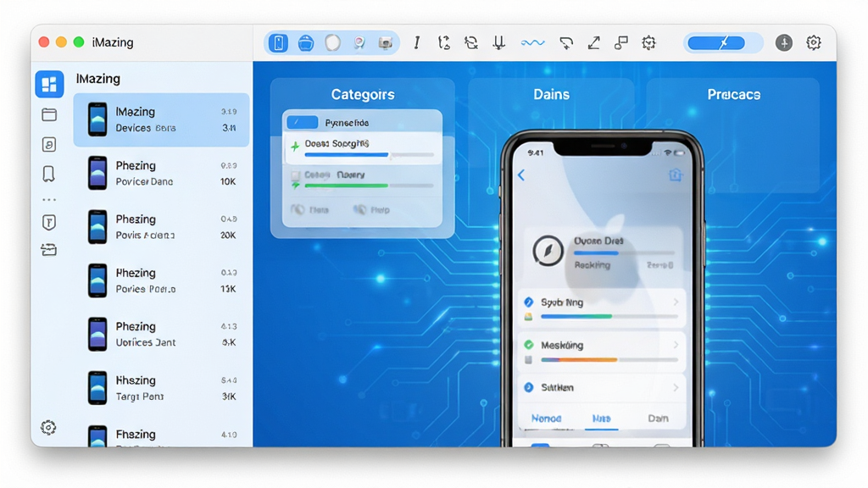Viewport: 868px width, 488px height.
Task: Click the sync rotate arrows toolbar icon
Action: pos(471,42)
